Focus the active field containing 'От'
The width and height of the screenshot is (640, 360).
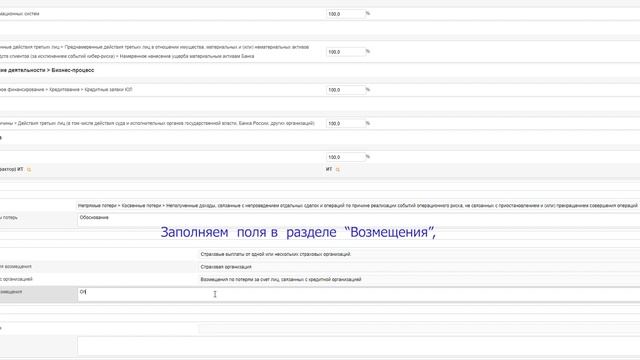[x=358, y=295]
